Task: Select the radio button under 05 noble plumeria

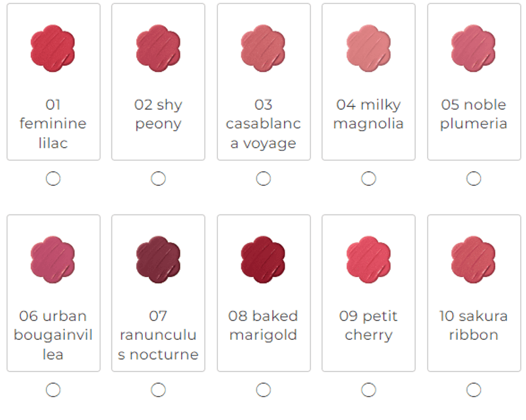Action: click(x=474, y=178)
